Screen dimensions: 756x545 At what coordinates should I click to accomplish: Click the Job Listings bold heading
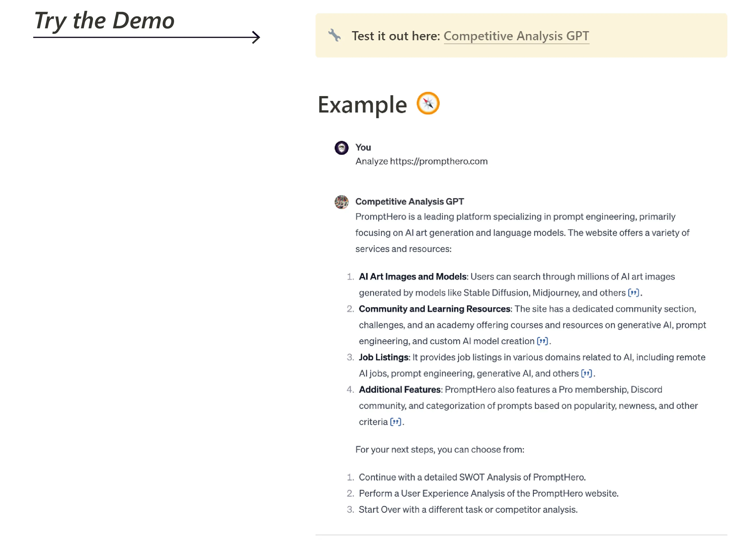384,357
